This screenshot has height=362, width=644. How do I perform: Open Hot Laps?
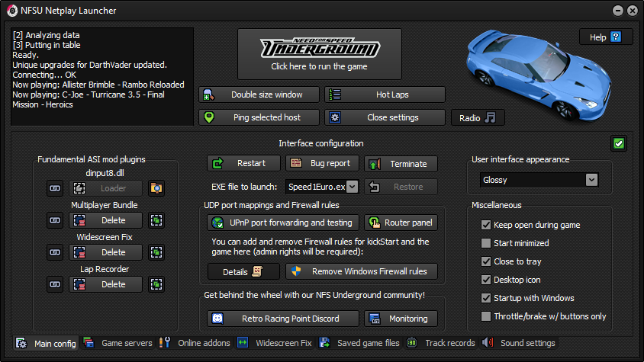(x=385, y=95)
